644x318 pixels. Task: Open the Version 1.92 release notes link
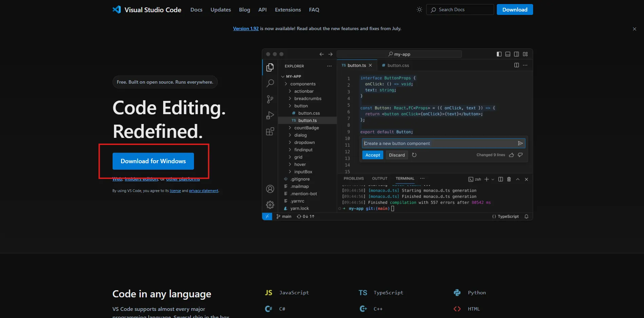246,28
